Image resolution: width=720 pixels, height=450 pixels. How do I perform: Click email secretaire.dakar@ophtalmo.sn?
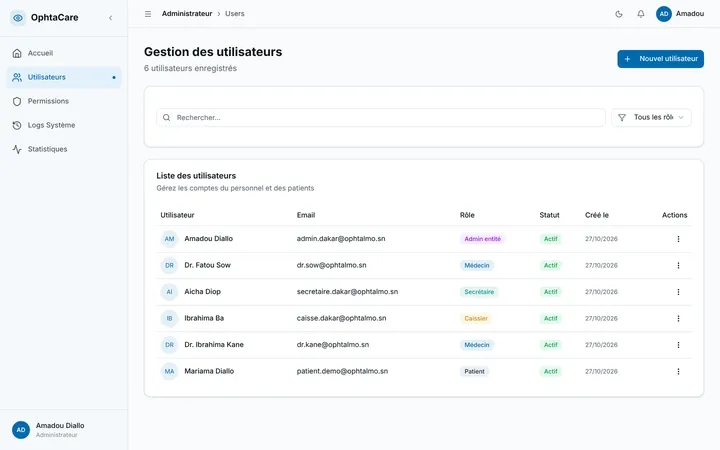click(x=347, y=292)
